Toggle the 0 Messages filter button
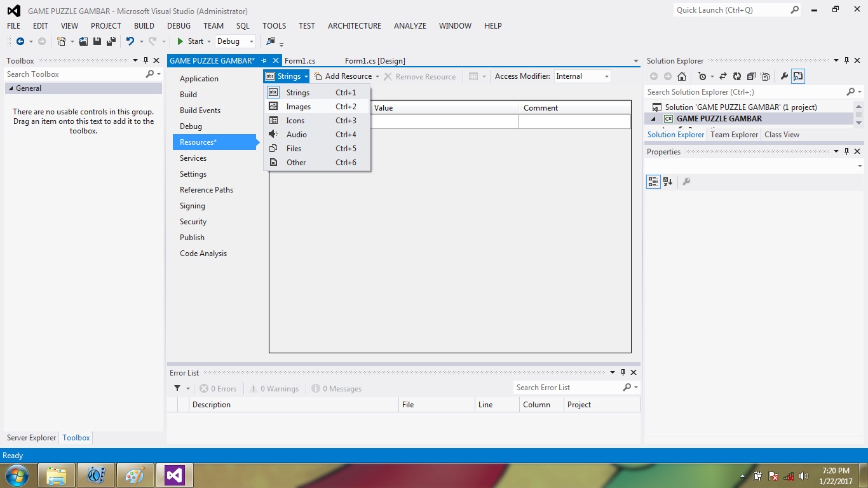 (x=337, y=389)
